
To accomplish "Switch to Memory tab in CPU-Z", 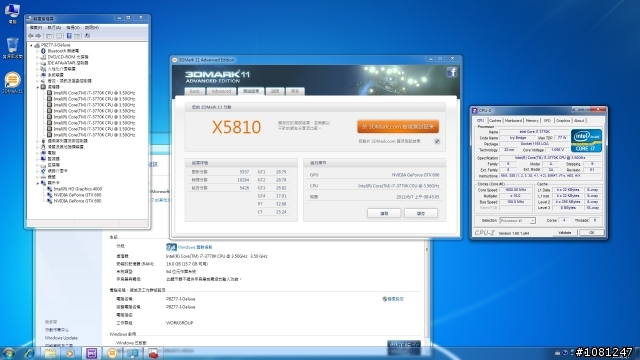I will [x=532, y=120].
